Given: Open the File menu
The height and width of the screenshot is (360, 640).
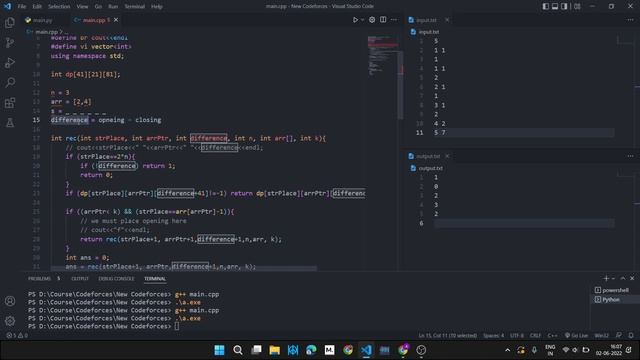Looking at the screenshot, I should click(x=22, y=6).
